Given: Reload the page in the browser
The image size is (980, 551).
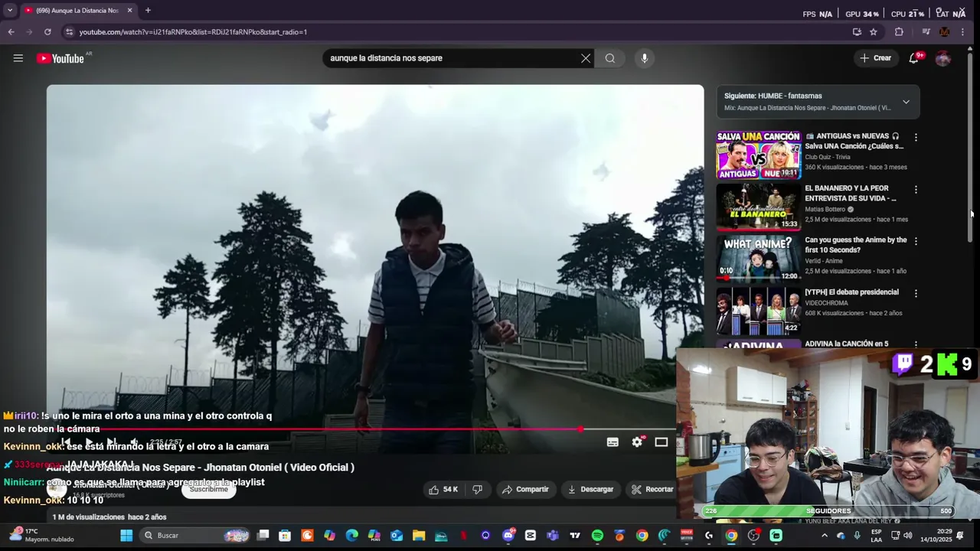Looking at the screenshot, I should 47,32.
